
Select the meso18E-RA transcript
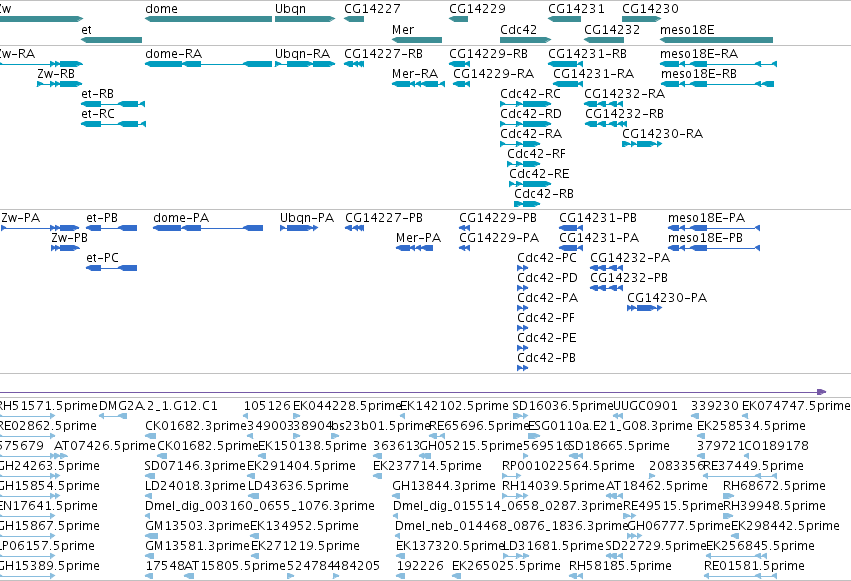click(719, 64)
